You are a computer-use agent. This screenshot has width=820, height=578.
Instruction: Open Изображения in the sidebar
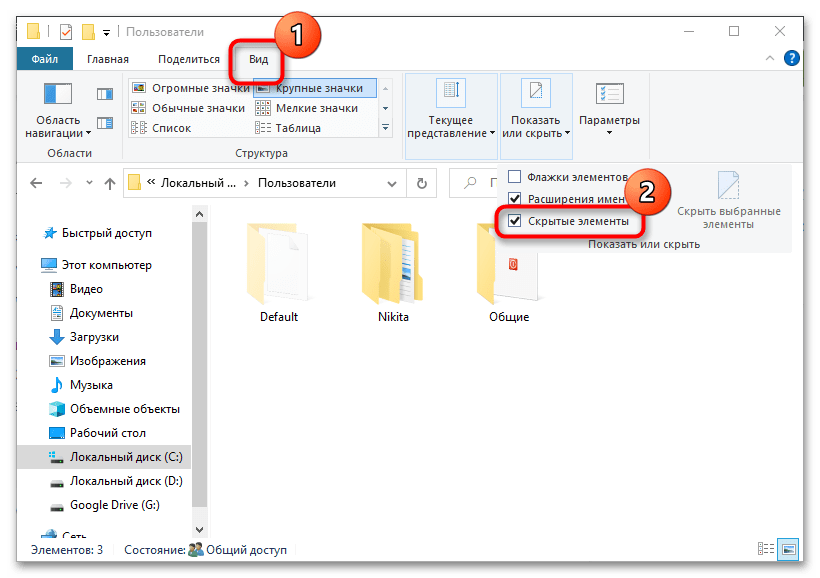click(98, 361)
